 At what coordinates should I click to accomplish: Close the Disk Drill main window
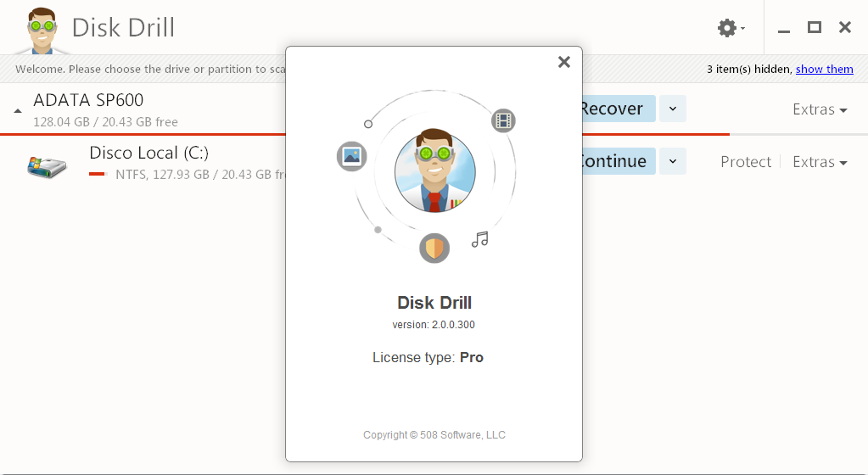(845, 27)
